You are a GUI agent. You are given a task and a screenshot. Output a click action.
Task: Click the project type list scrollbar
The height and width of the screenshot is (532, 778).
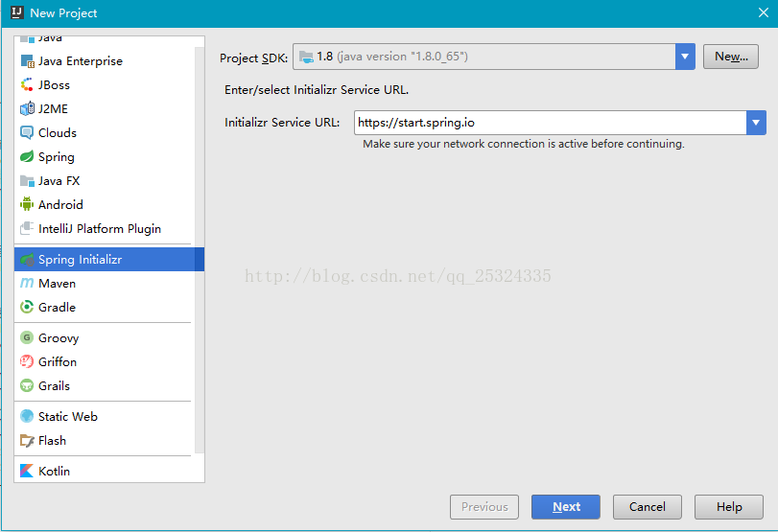[x=200, y=250]
